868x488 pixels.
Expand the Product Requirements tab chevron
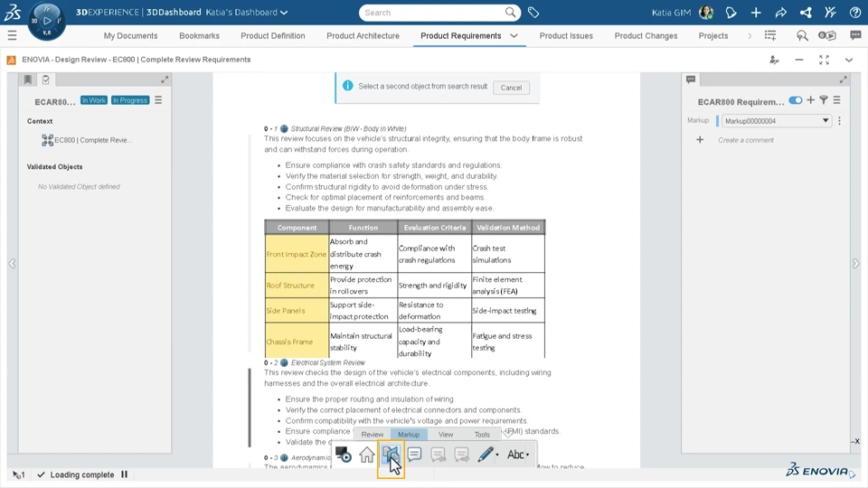(x=514, y=35)
